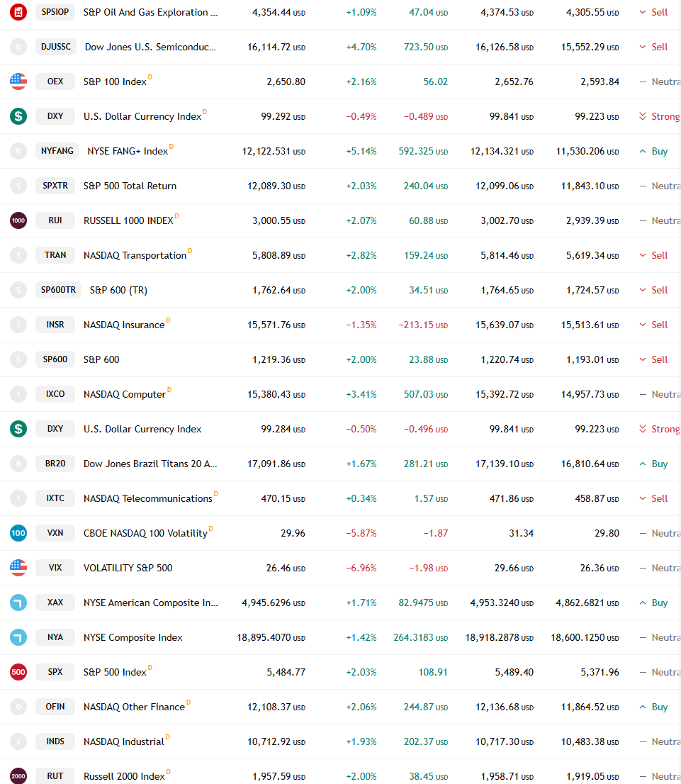The height and width of the screenshot is (784, 681).
Task: Click price 5,484.77 in SPX row
Action: [286, 672]
